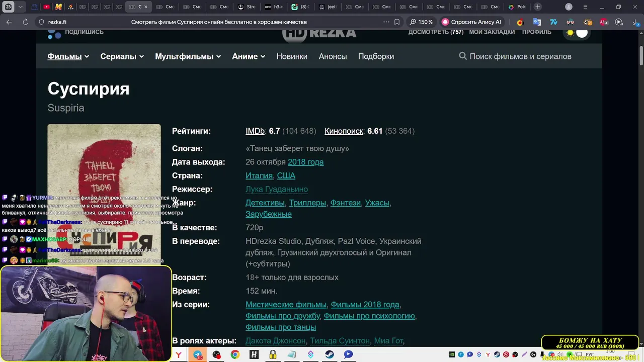Open the Новинки menu item

[292, 56]
